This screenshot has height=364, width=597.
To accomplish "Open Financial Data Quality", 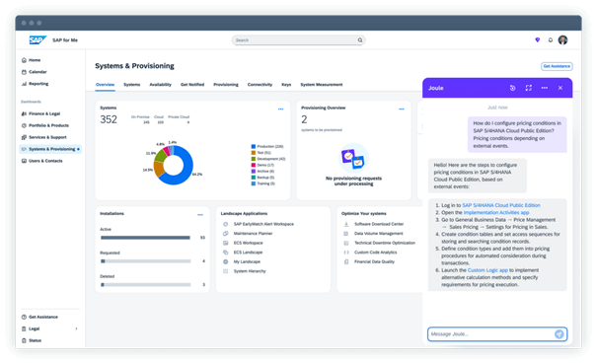I will pyautogui.click(x=374, y=262).
